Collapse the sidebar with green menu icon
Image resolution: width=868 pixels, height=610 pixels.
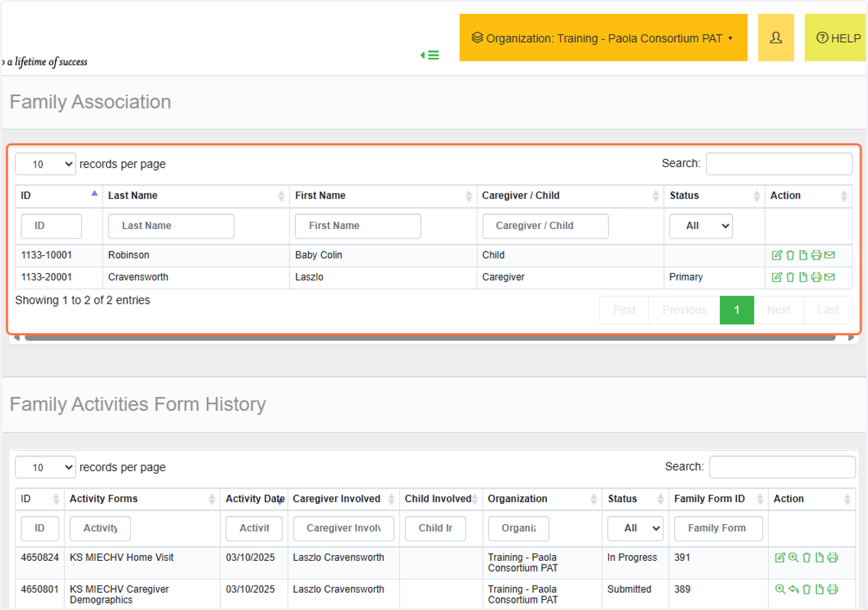click(x=430, y=55)
